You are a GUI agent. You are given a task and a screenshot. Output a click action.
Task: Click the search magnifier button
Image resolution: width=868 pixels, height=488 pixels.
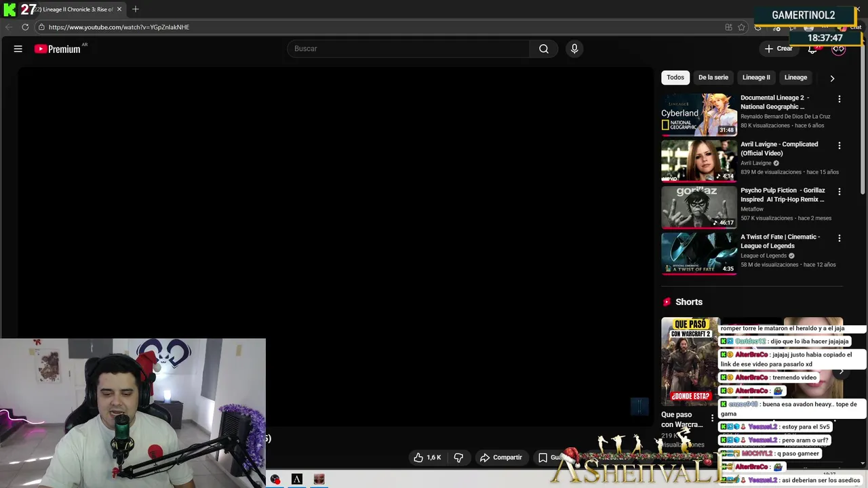click(544, 49)
